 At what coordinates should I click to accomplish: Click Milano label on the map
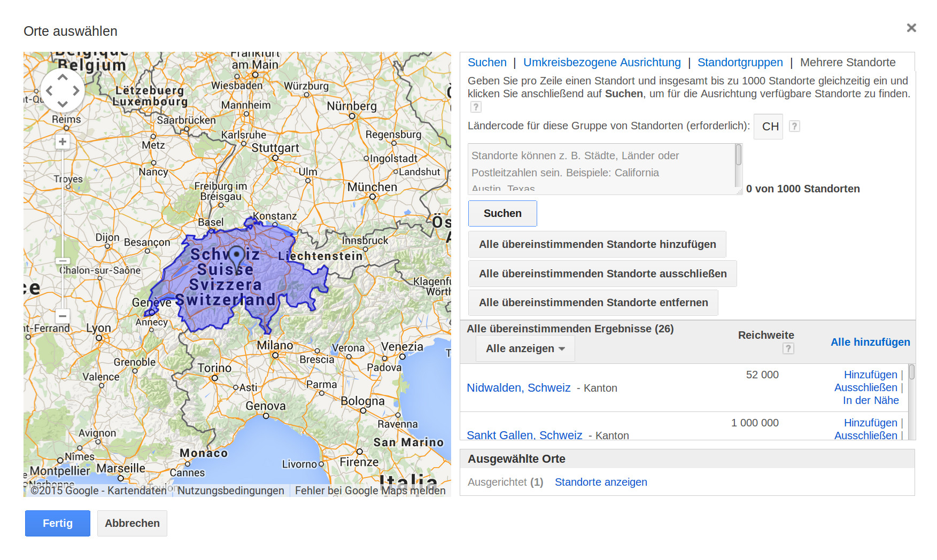275,345
